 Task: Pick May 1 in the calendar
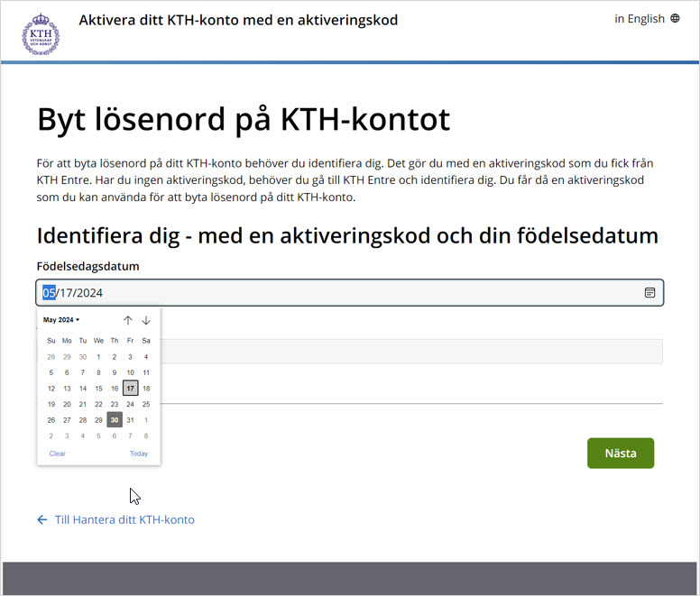pos(98,357)
